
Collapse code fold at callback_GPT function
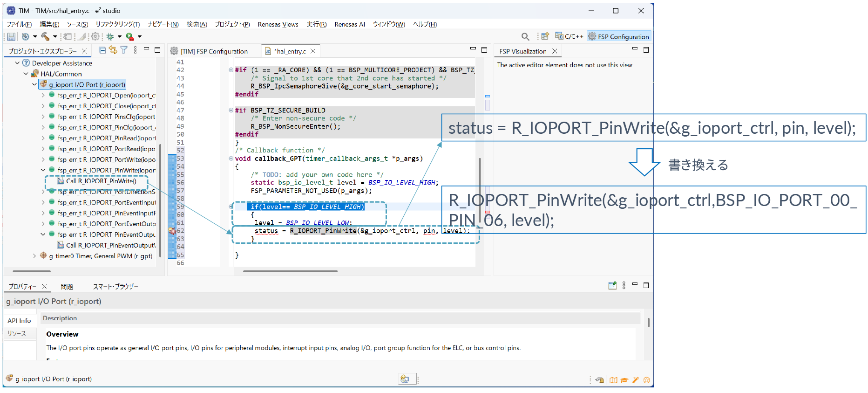tap(231, 159)
